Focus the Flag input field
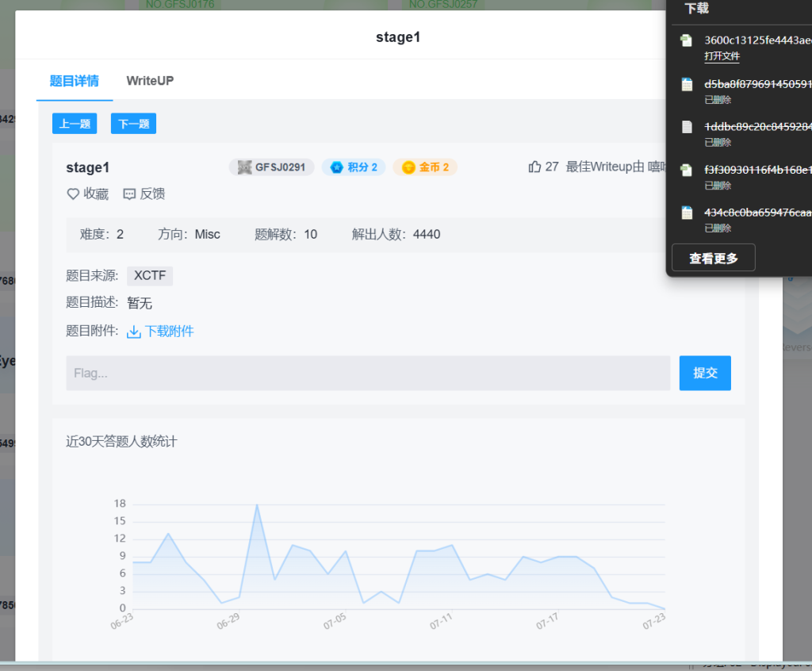The image size is (812, 671). click(368, 373)
